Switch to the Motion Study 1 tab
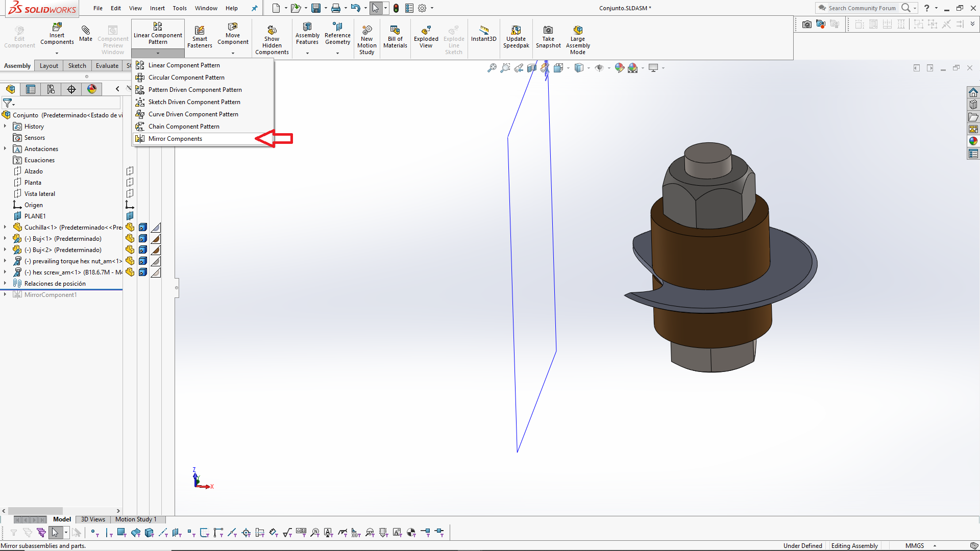 point(136,519)
